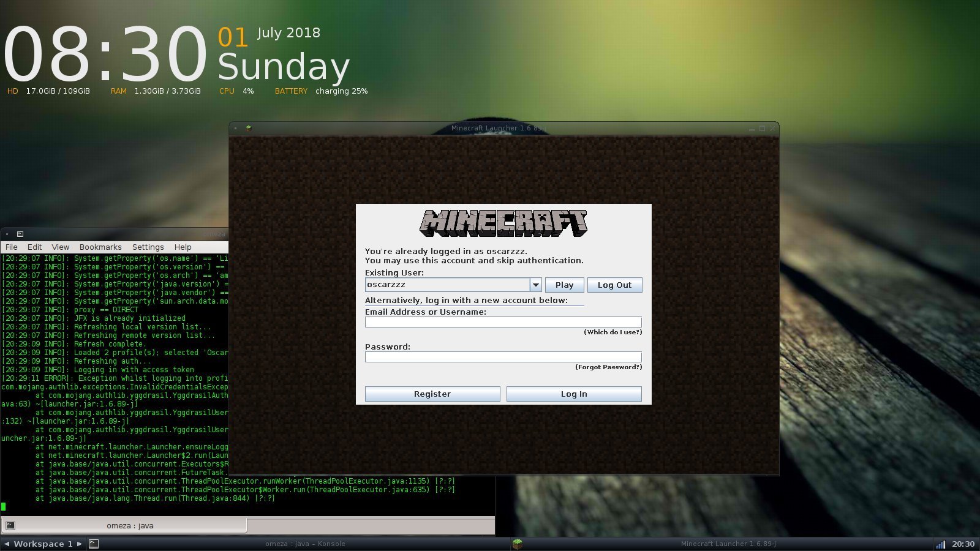Click the small dot button in the Minecraft Launcher title bar
This screenshot has width=980, height=551.
click(x=236, y=129)
